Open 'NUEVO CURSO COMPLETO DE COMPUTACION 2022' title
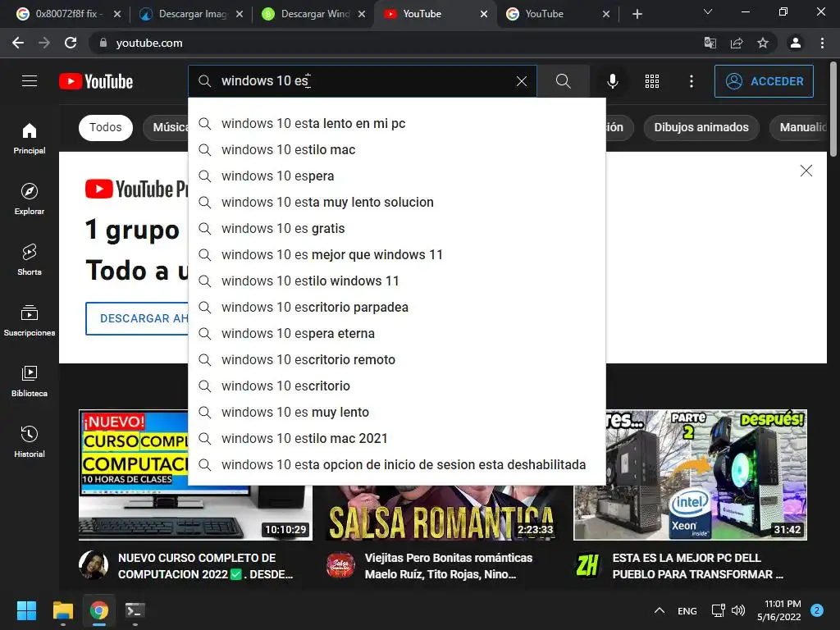Screen dimensions: 840x630 [x=206, y=566]
